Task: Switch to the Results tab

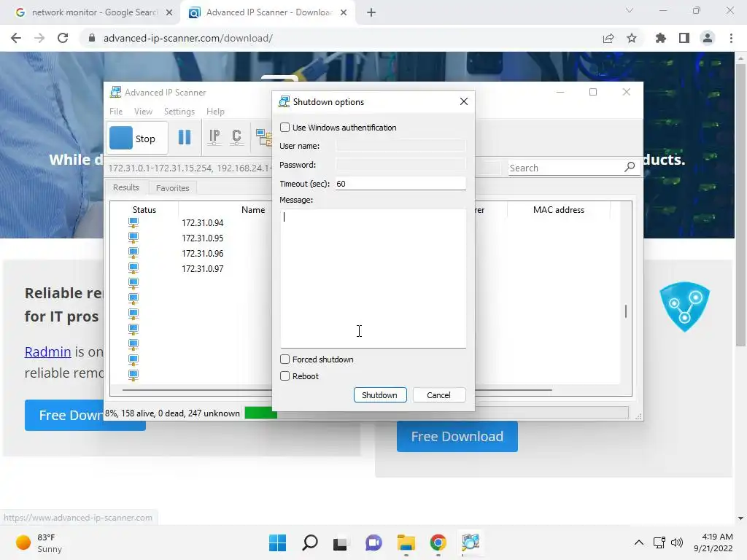Action: click(125, 187)
